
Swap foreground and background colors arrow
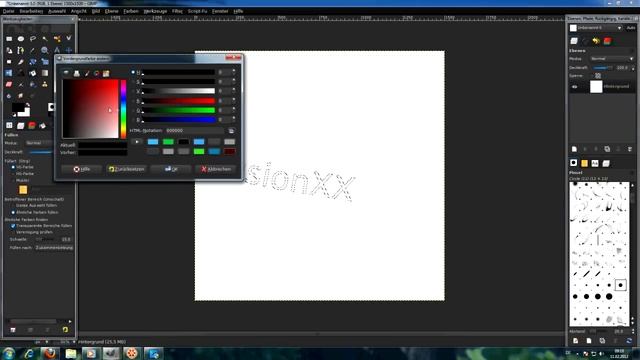[x=28, y=105]
